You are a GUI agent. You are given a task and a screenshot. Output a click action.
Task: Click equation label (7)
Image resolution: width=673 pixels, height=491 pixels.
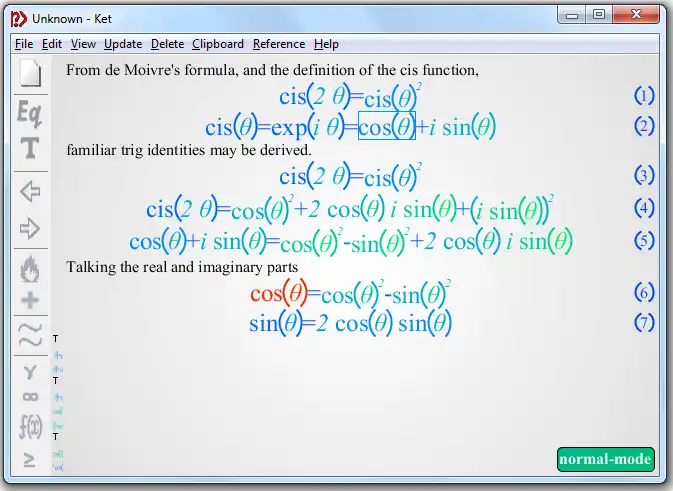pyautogui.click(x=644, y=323)
